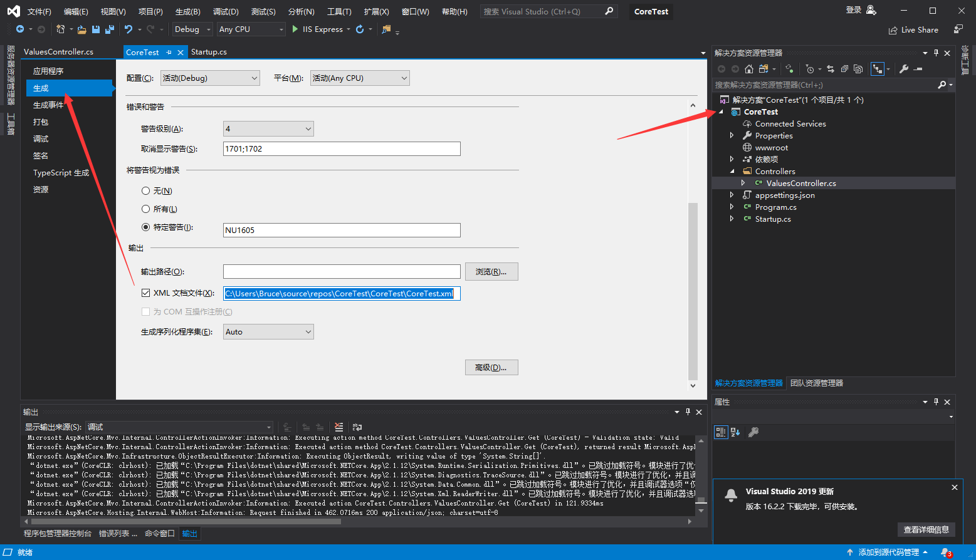Toggle auto-hide pin on Output panel
The image size is (976, 560).
click(688, 412)
